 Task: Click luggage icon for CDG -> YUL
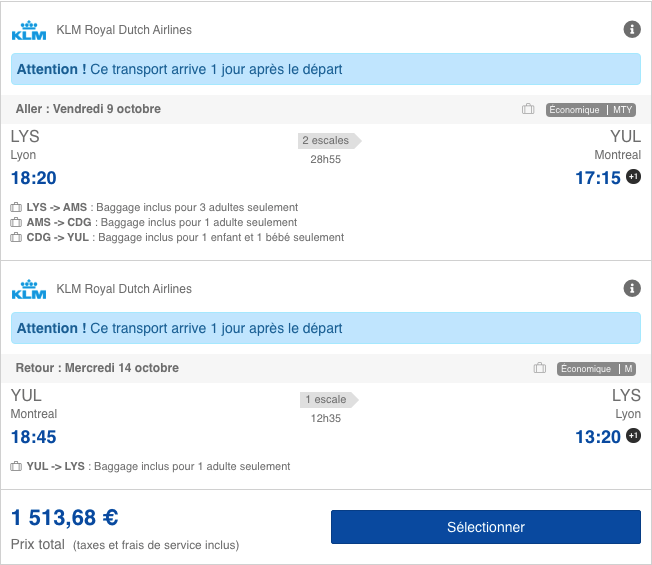pyautogui.click(x=16, y=237)
